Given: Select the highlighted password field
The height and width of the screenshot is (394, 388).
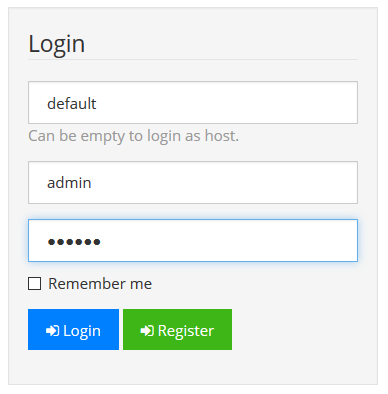Looking at the screenshot, I should click(193, 240).
